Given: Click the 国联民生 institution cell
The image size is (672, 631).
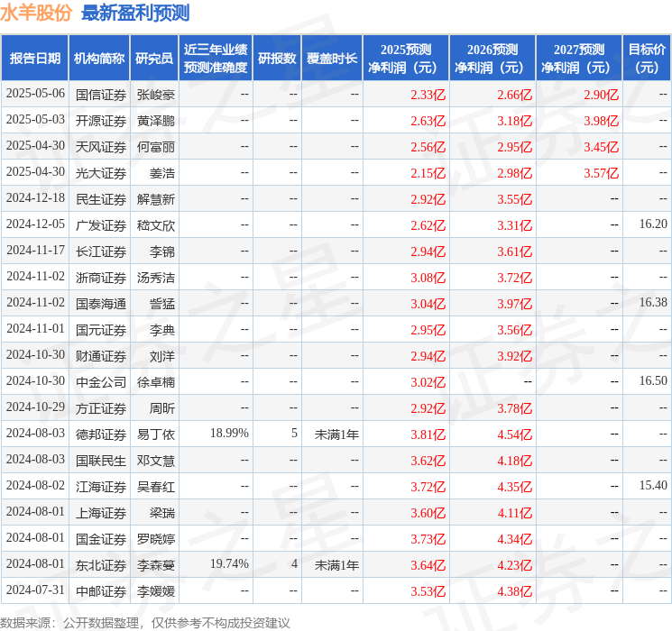Looking at the screenshot, I should [x=101, y=461].
